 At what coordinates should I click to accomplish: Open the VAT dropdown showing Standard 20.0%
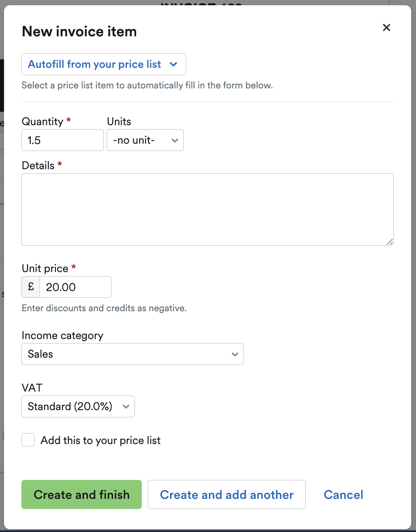pyautogui.click(x=78, y=406)
